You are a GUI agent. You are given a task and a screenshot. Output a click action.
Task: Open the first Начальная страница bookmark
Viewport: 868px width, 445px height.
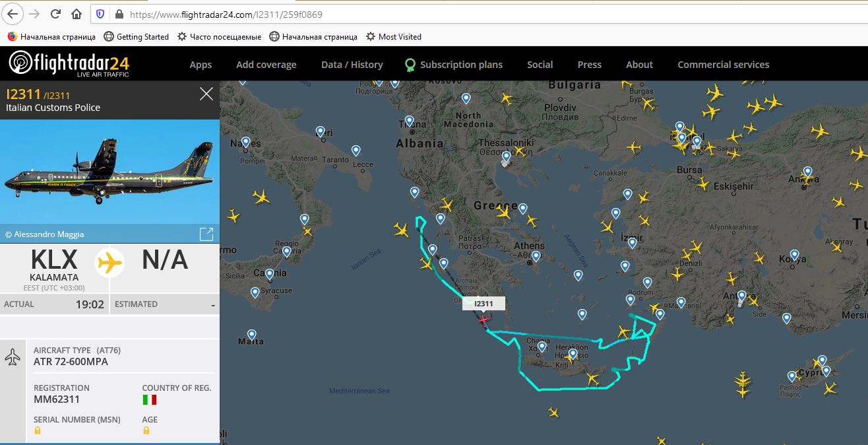(x=51, y=36)
